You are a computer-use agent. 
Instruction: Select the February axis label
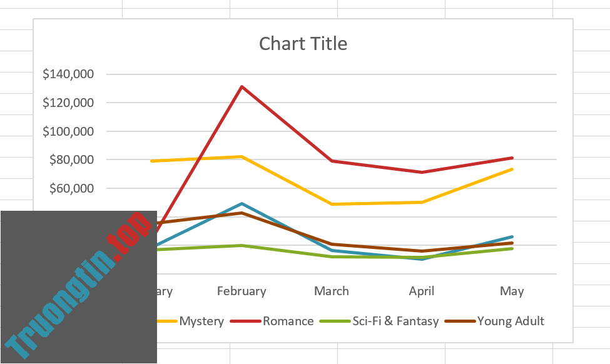[241, 291]
